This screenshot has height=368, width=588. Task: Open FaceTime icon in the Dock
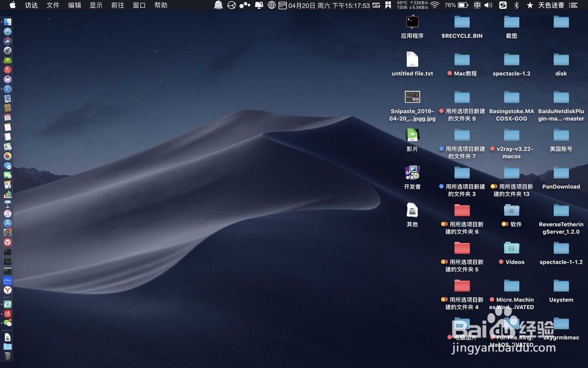tap(8, 175)
